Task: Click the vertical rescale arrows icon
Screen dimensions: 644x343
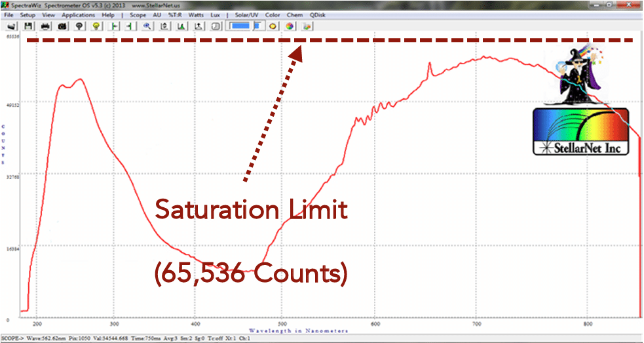Action: [x=164, y=26]
